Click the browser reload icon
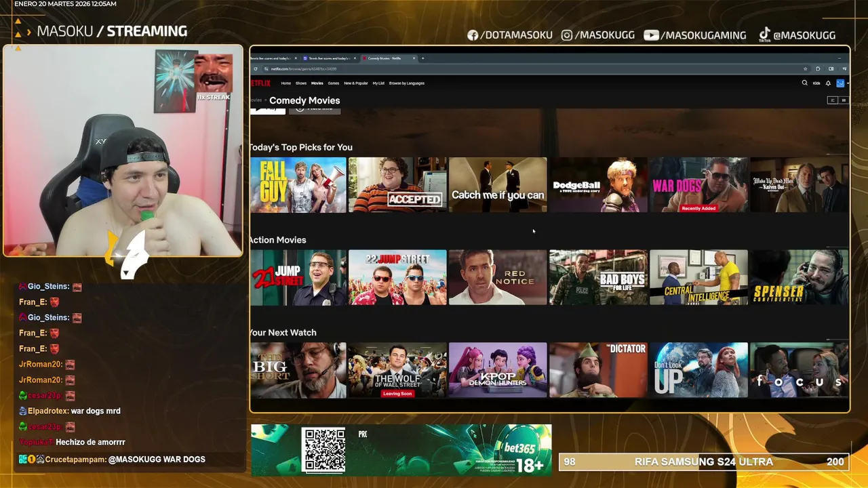 point(256,68)
